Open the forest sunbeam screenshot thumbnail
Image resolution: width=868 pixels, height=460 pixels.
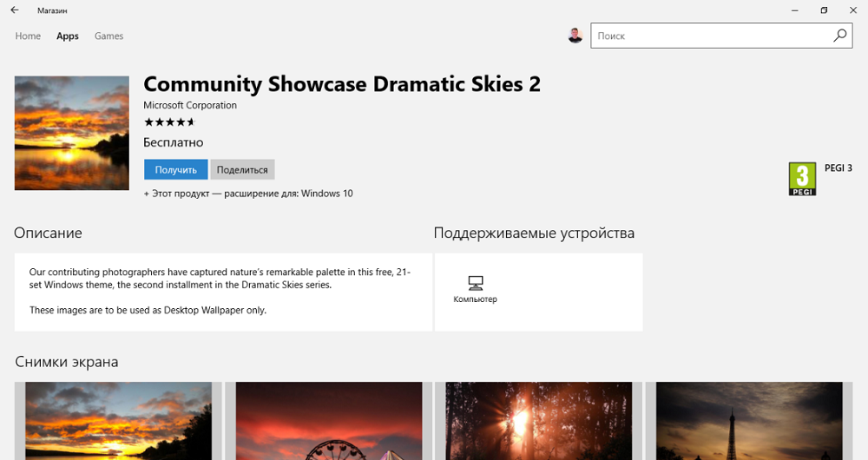pos(539,421)
